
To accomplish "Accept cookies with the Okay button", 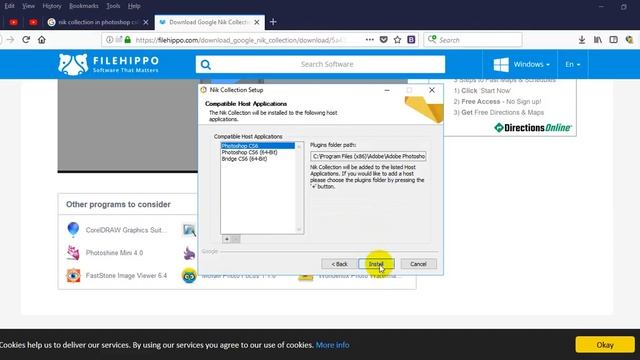I will pyautogui.click(x=605, y=345).
